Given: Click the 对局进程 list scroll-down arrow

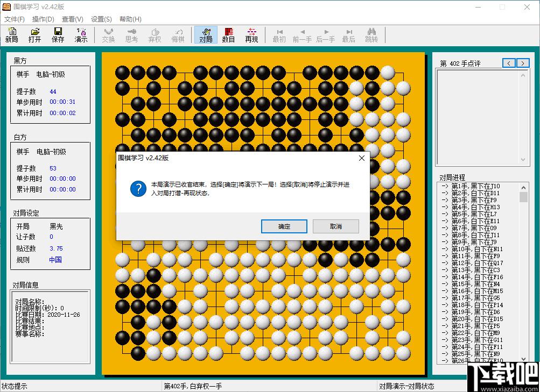Looking at the screenshot, I should pyautogui.click(x=523, y=359).
